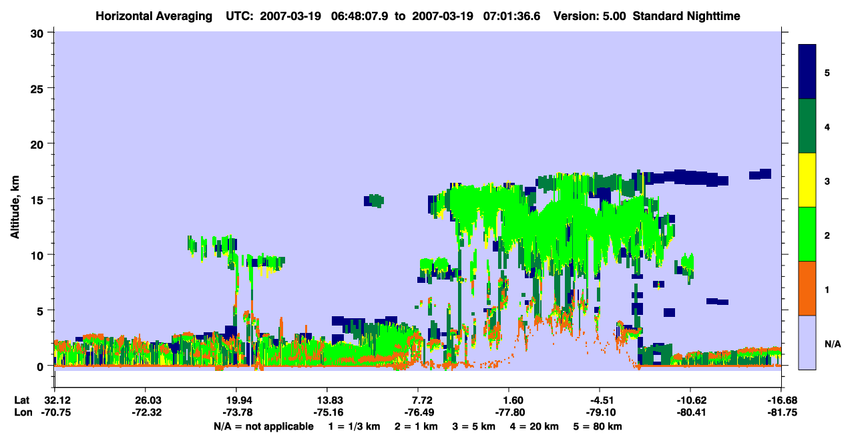
Task: Click 'N/A = not applicable' legend text
Action: (263, 426)
